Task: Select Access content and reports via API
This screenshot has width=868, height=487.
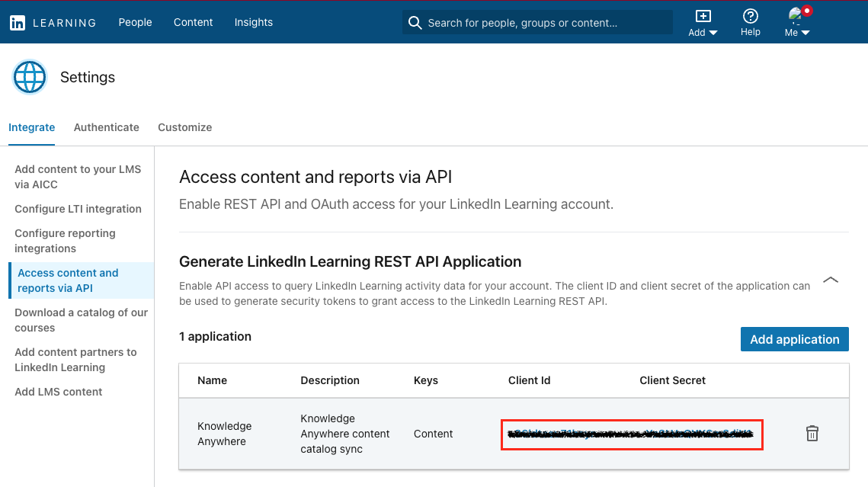Action: pos(82,280)
